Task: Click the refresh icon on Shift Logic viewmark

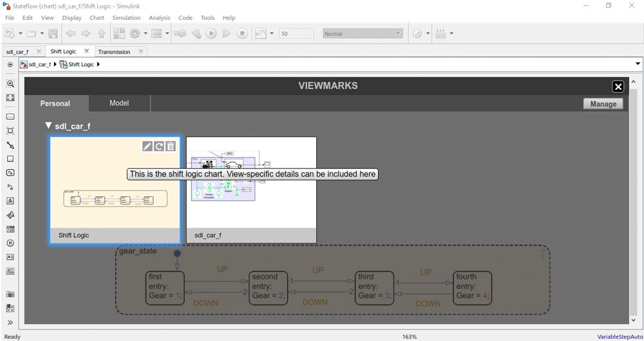Action: pos(158,147)
